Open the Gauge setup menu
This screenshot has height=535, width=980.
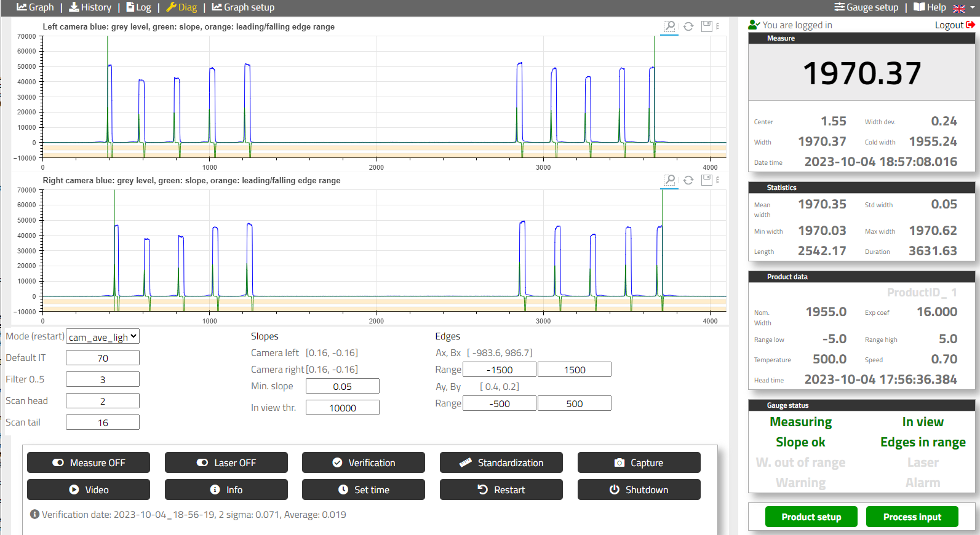[x=866, y=7]
